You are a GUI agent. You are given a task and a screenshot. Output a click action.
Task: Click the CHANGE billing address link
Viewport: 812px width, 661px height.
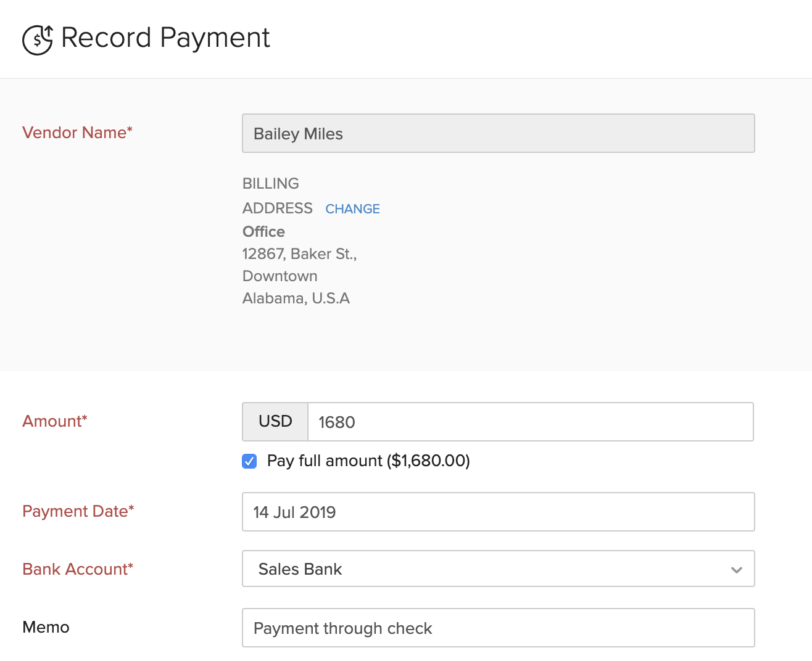point(352,209)
